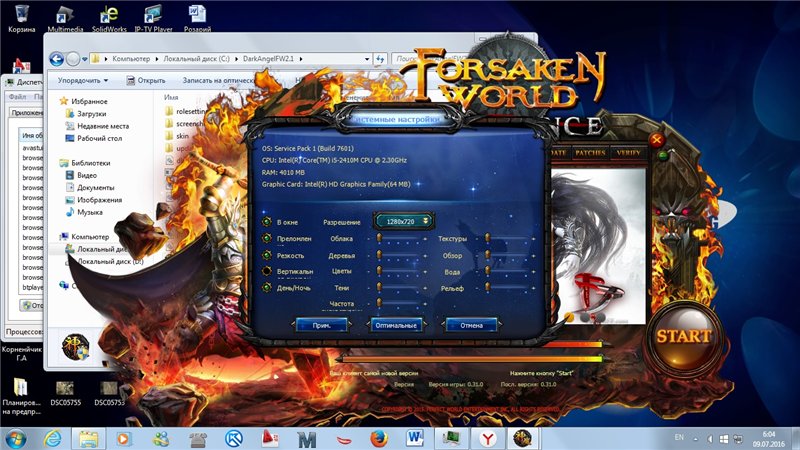Open the Multimedia desktop shortcut
Screen dimensions: 800x450
(x=65, y=19)
